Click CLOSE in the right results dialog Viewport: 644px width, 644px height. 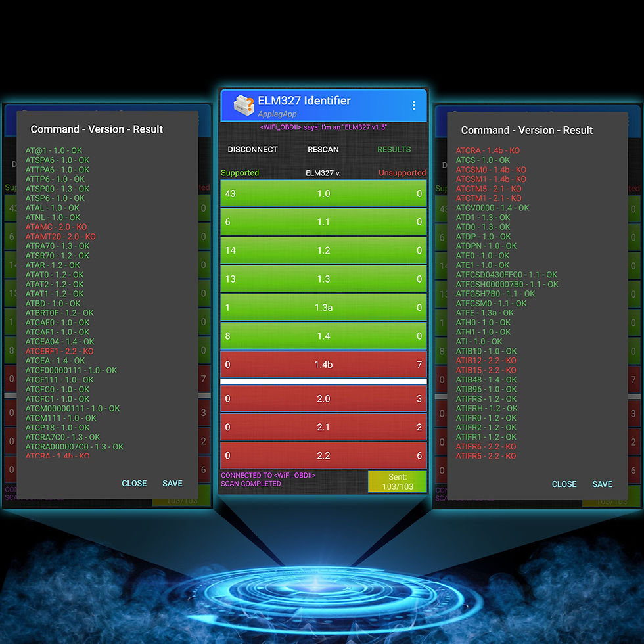point(564,484)
